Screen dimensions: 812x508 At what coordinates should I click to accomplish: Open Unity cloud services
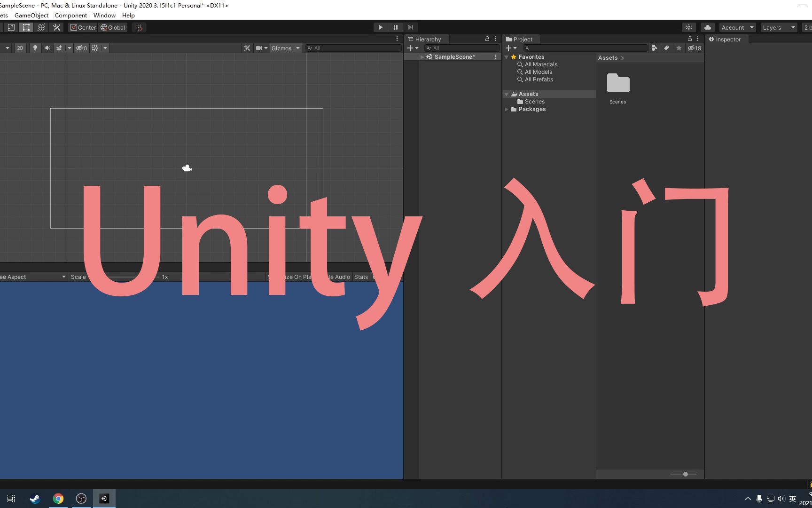point(707,27)
